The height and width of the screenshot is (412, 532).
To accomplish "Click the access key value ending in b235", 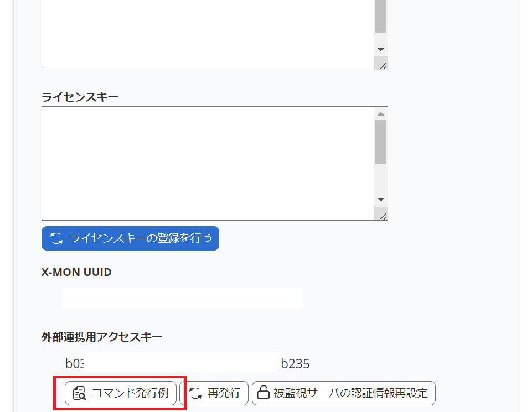I will [187, 363].
